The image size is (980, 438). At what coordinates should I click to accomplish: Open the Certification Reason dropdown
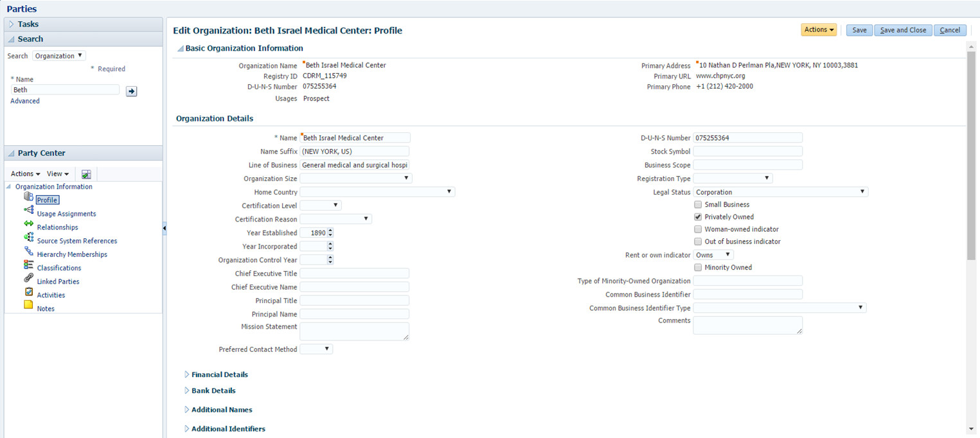point(335,219)
